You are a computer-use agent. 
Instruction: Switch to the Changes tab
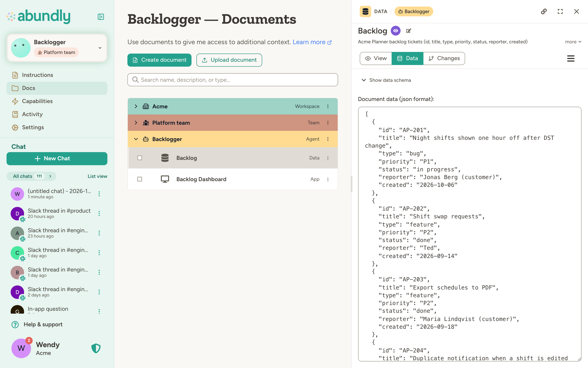click(444, 58)
